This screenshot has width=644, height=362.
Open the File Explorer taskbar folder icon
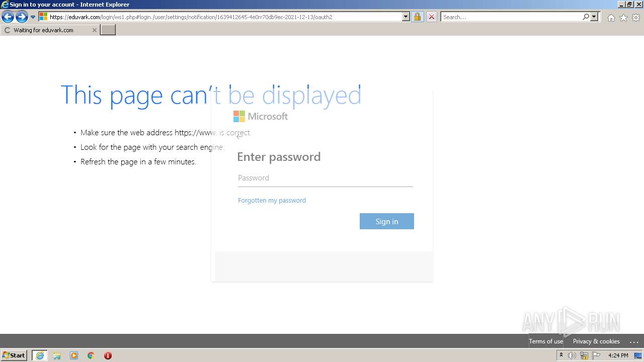pos(57,355)
